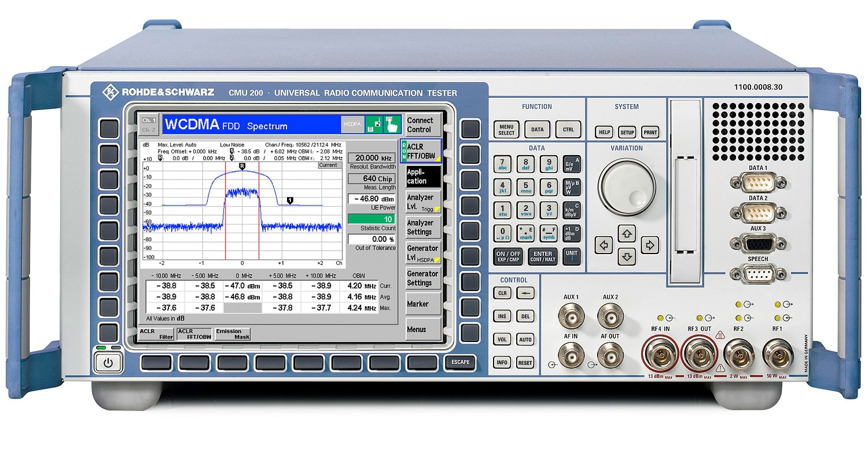The width and height of the screenshot is (868, 463).
Task: Select the Resolution Bandwidth 20.000 kHz field
Action: [371, 158]
